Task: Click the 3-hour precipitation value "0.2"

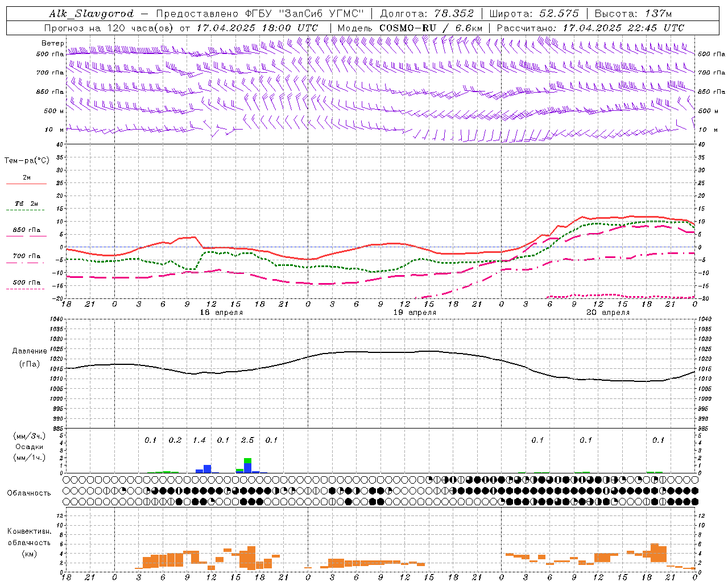Action: [175, 440]
